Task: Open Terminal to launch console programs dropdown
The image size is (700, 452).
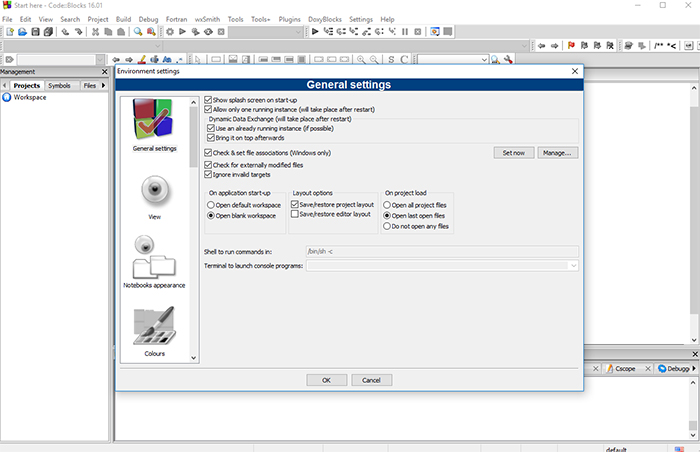Action: [573, 266]
